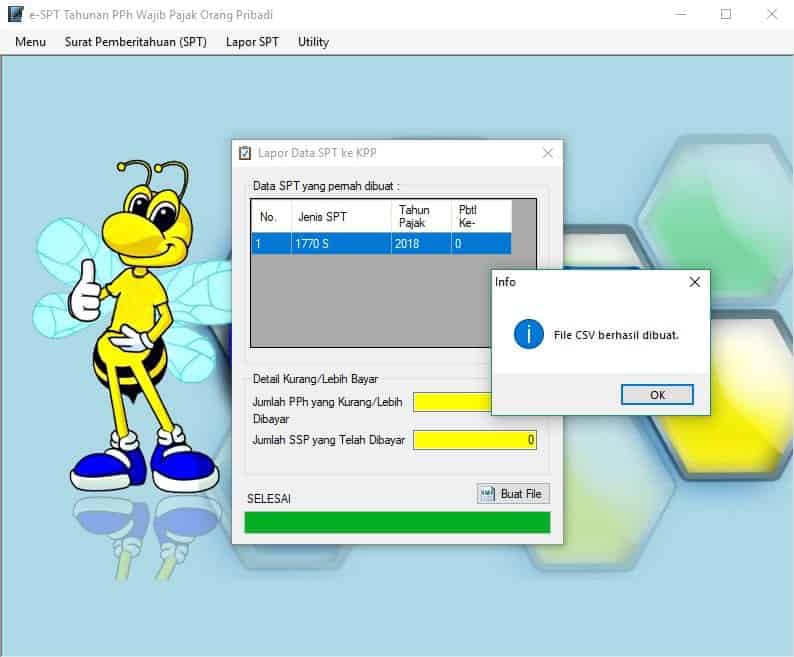Open the Utility menu
Screen dimensions: 794x657
(x=313, y=42)
